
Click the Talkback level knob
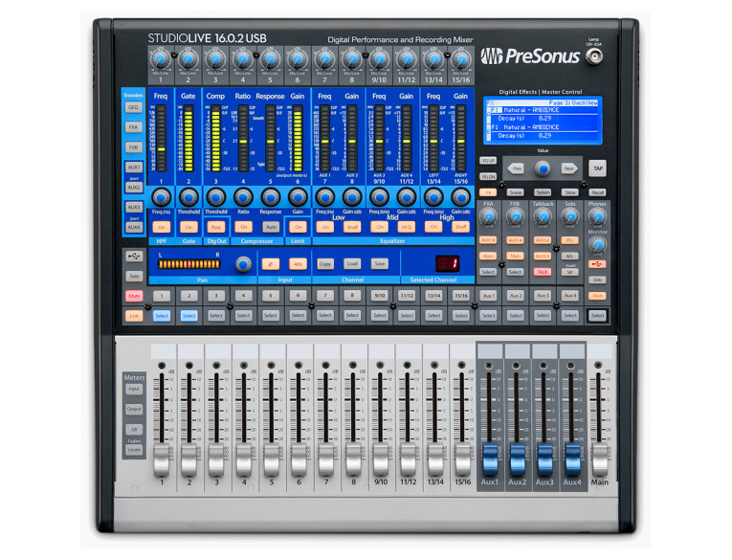(543, 216)
